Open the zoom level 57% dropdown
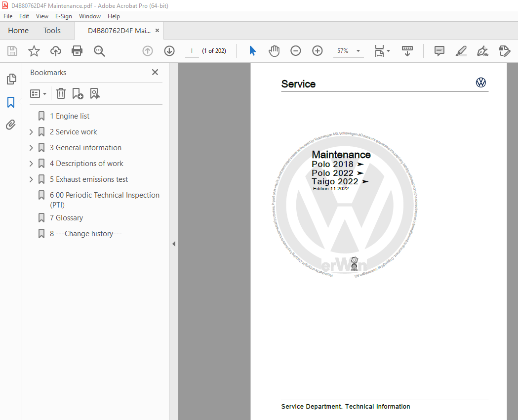Viewport: 518px width, 420px height. (x=358, y=51)
